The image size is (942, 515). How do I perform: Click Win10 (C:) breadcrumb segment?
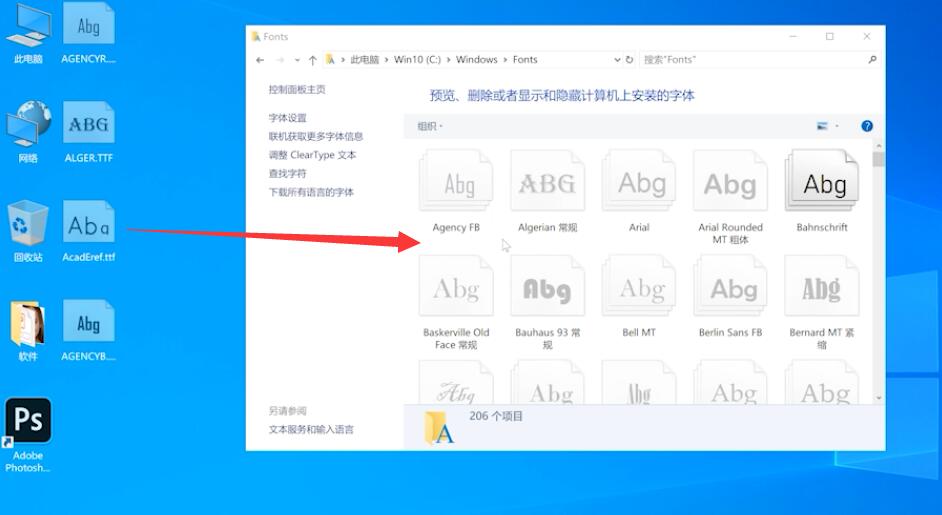(x=418, y=59)
